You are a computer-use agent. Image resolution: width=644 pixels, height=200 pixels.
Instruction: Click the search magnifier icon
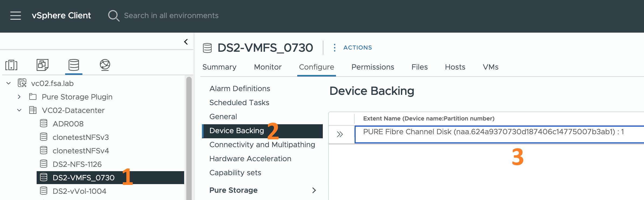pos(114,16)
